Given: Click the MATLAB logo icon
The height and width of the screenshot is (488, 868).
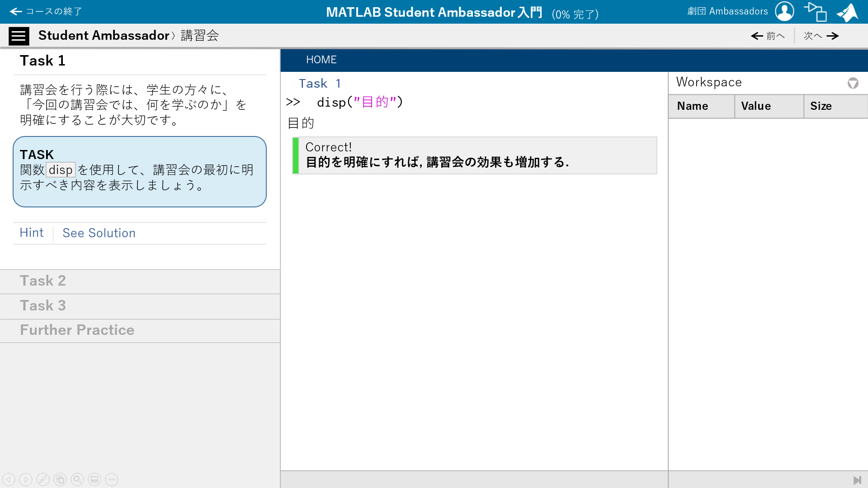Looking at the screenshot, I should pos(848,12).
